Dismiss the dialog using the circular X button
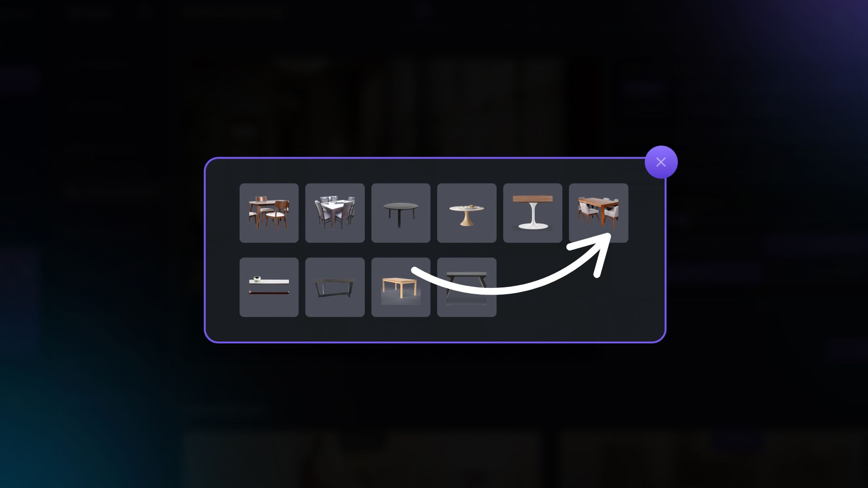 [x=661, y=162]
